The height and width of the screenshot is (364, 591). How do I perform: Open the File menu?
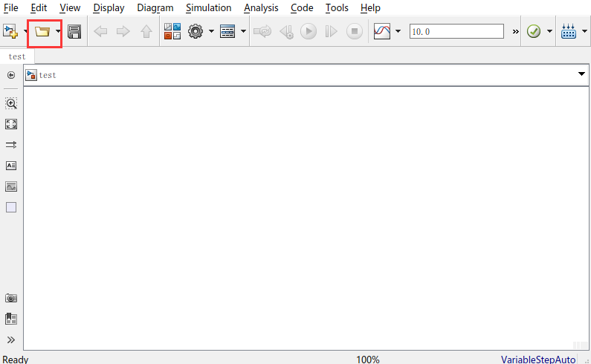(x=11, y=7)
